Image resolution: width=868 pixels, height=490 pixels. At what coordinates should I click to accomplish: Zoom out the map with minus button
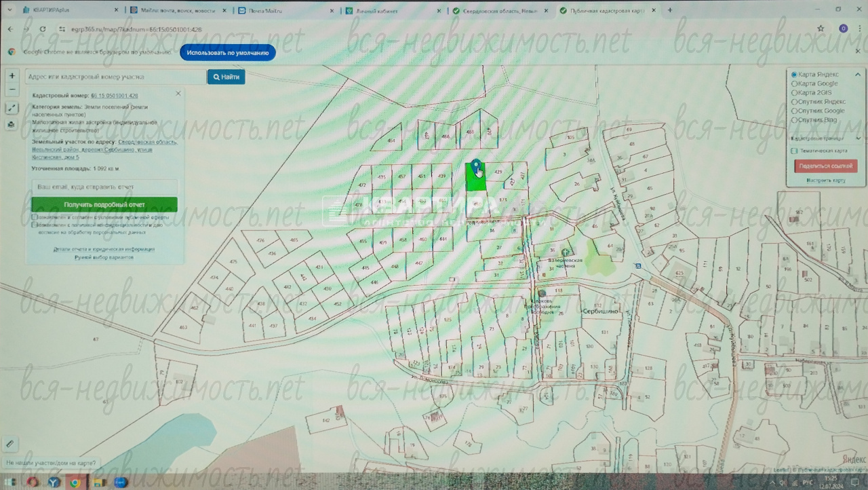pyautogui.click(x=12, y=90)
